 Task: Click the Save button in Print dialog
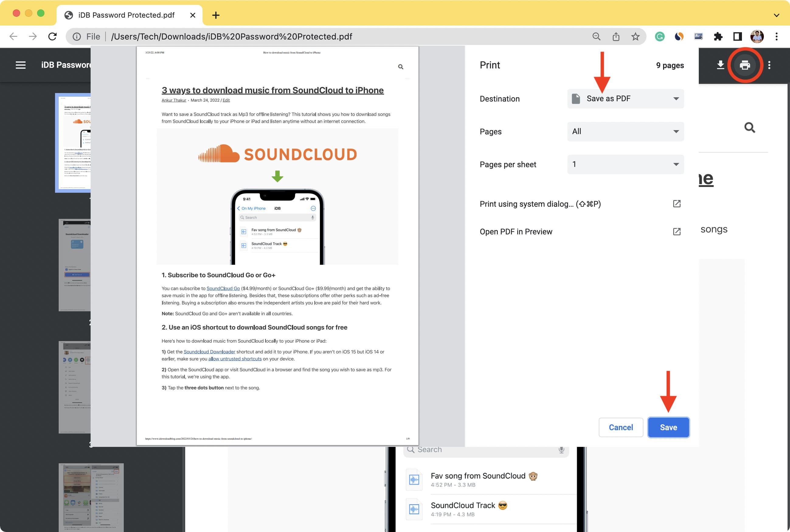point(668,427)
